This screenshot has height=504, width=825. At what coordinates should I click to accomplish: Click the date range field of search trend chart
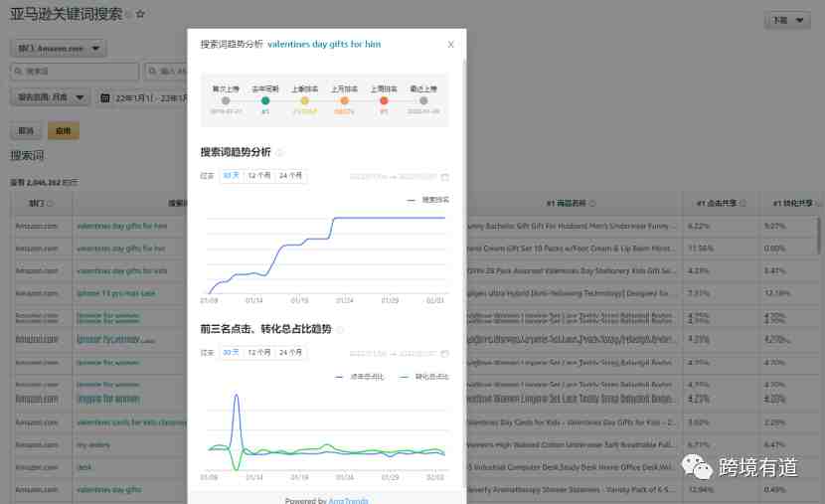click(x=399, y=177)
